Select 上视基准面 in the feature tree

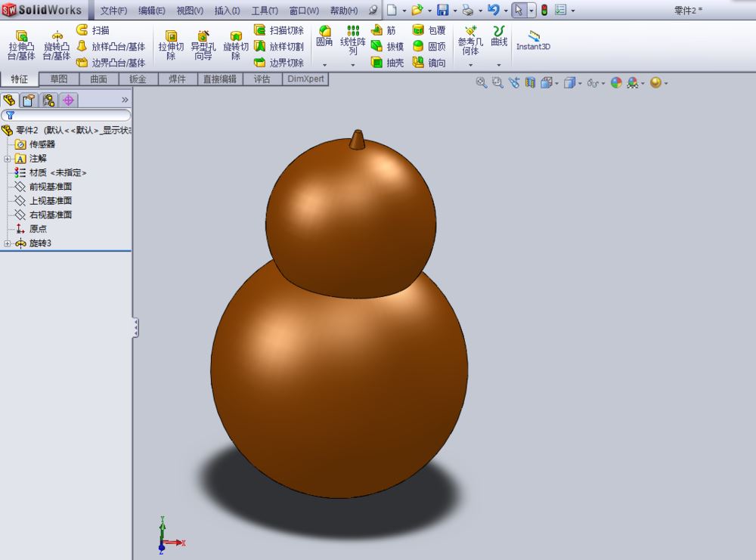pyautogui.click(x=43, y=200)
